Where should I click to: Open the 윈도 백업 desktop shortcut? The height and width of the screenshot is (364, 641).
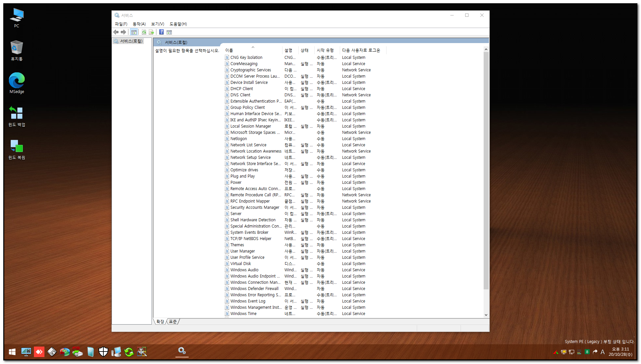click(17, 116)
